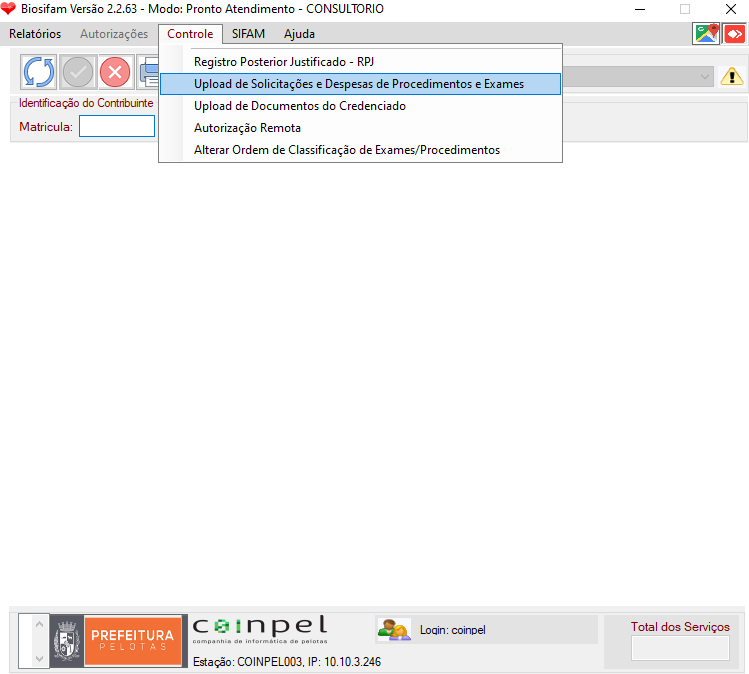
Task: Minimize the Biosifam window
Action: click(640, 9)
